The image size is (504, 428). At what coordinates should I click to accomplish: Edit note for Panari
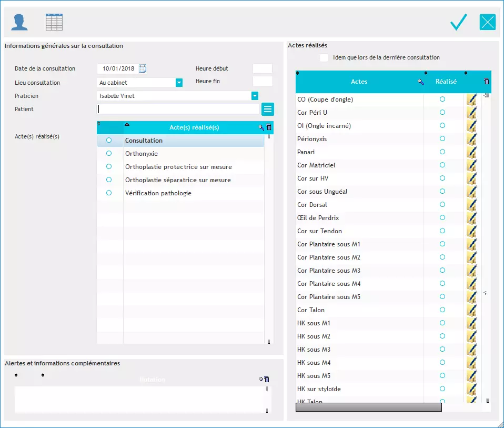point(471,152)
